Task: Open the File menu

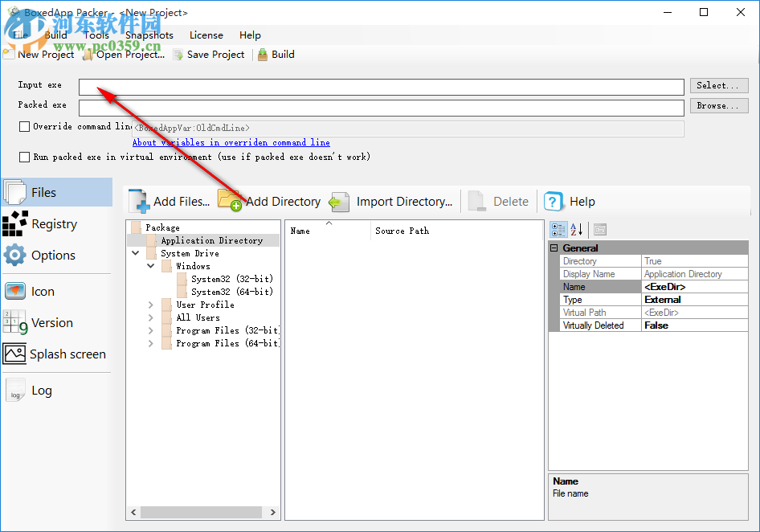Action: point(20,35)
